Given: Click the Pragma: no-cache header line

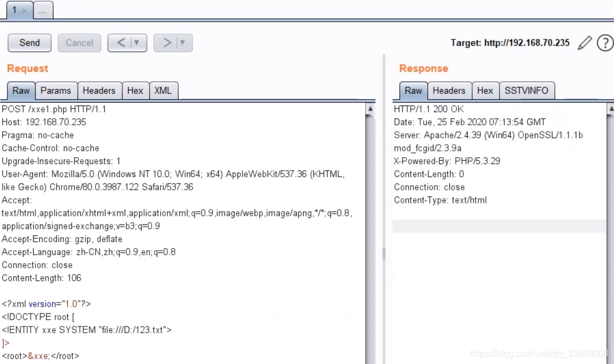Looking at the screenshot, I should [38, 135].
